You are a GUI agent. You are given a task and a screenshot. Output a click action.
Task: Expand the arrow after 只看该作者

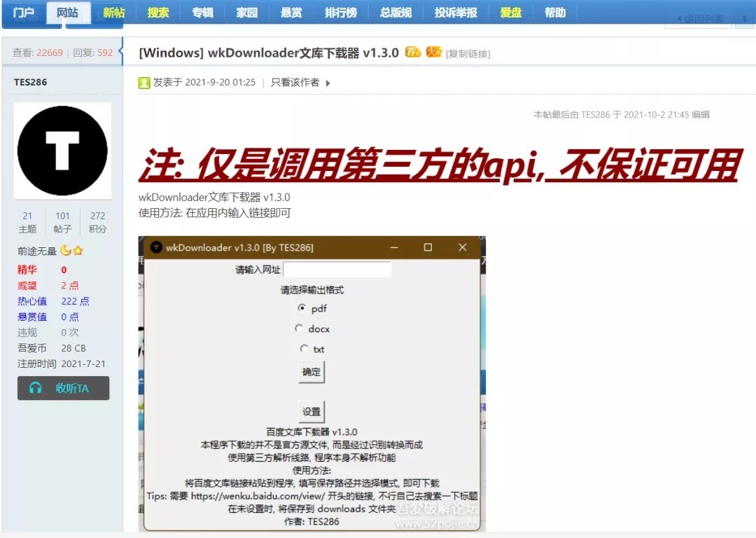coord(328,83)
